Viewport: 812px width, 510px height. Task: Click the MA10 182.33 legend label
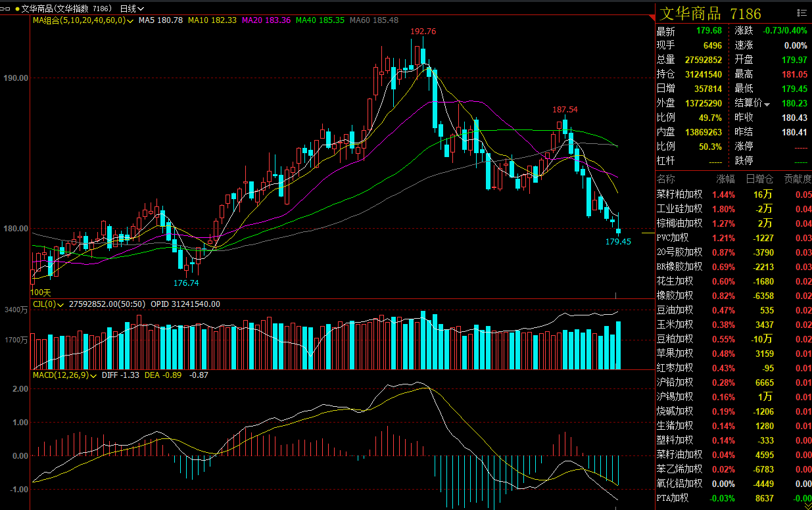click(212, 20)
